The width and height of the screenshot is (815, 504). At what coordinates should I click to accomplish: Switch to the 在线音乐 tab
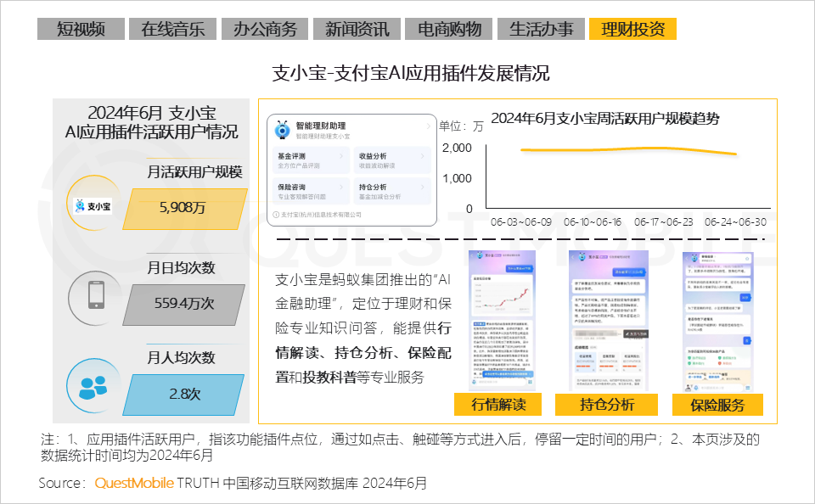tap(173, 30)
